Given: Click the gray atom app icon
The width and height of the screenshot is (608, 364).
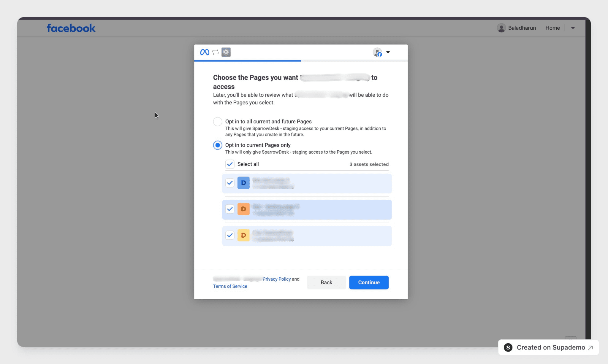Looking at the screenshot, I should (226, 52).
